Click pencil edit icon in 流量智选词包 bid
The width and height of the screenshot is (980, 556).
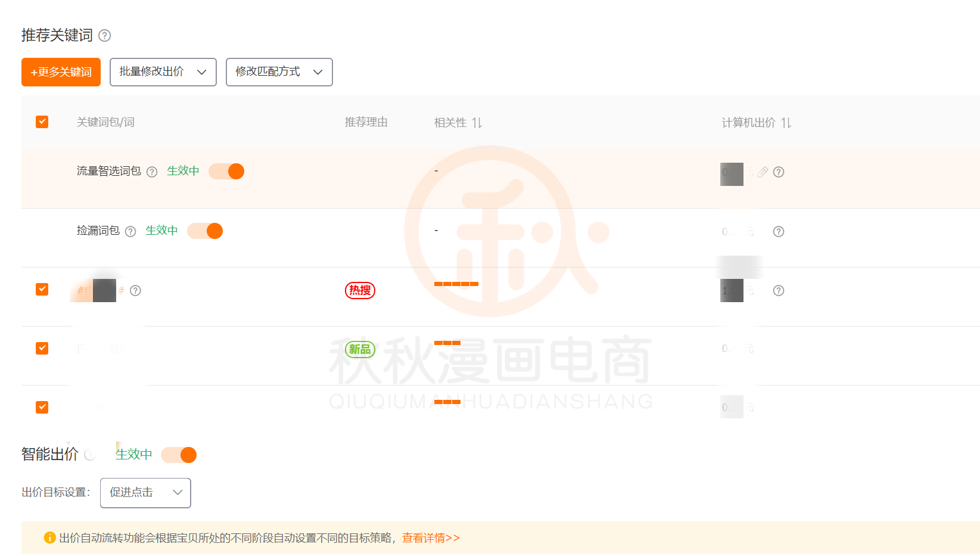(x=763, y=172)
